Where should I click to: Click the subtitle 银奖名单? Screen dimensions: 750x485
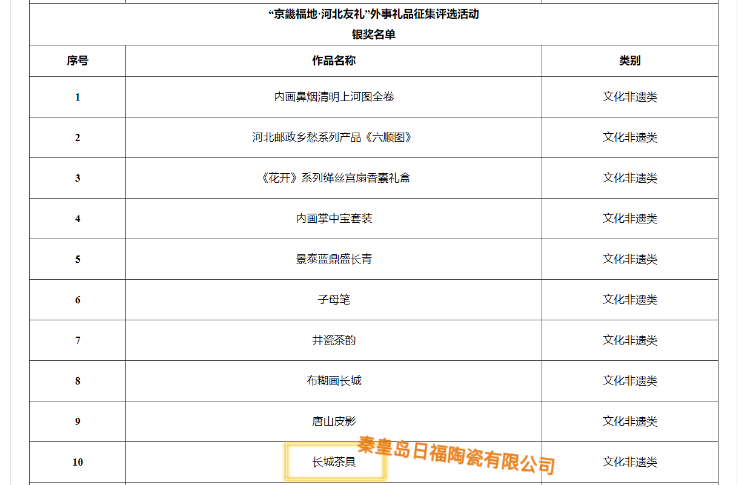(374, 34)
